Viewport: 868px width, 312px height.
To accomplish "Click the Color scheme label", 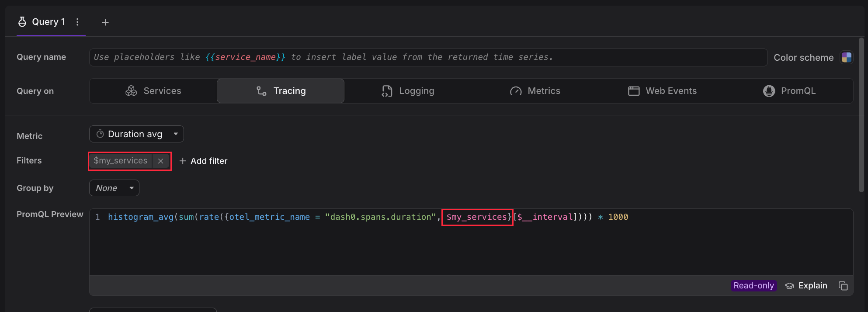I will [803, 57].
